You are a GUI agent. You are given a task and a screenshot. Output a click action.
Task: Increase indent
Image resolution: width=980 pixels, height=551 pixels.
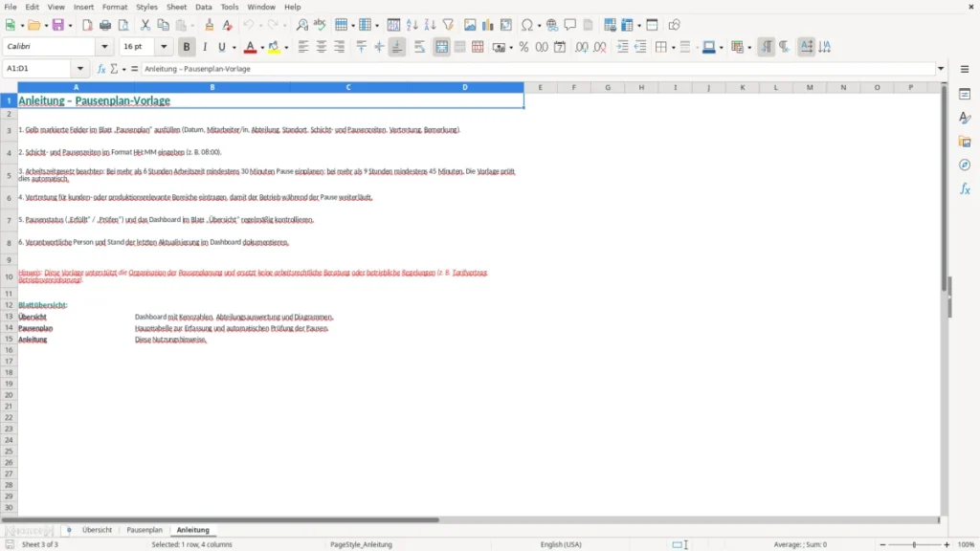tap(622, 47)
